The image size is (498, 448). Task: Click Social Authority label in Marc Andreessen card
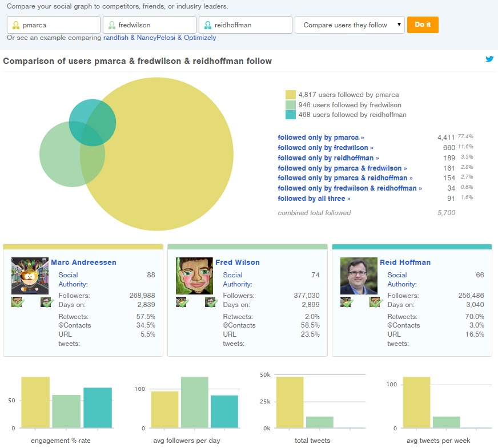point(73,280)
